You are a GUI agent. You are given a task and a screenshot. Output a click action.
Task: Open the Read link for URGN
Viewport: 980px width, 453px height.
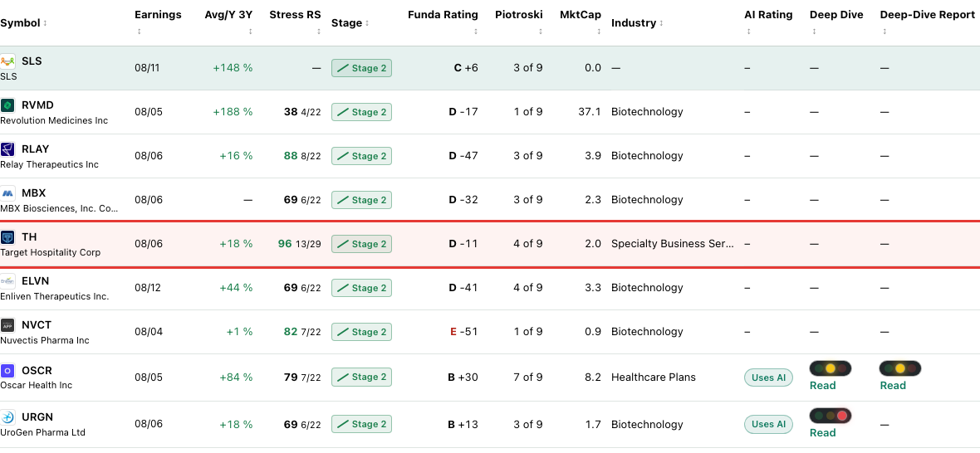point(822,433)
